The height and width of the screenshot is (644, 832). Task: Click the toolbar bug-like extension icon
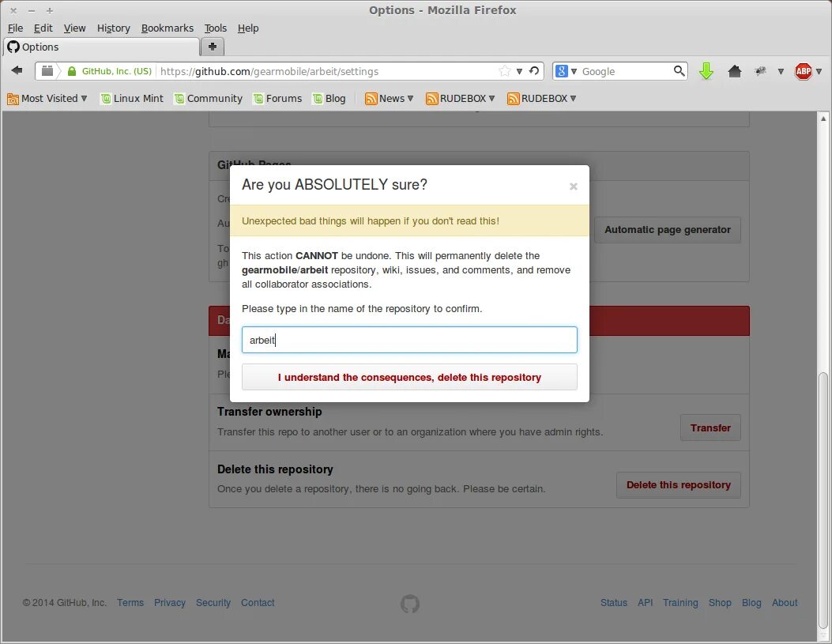coord(760,70)
